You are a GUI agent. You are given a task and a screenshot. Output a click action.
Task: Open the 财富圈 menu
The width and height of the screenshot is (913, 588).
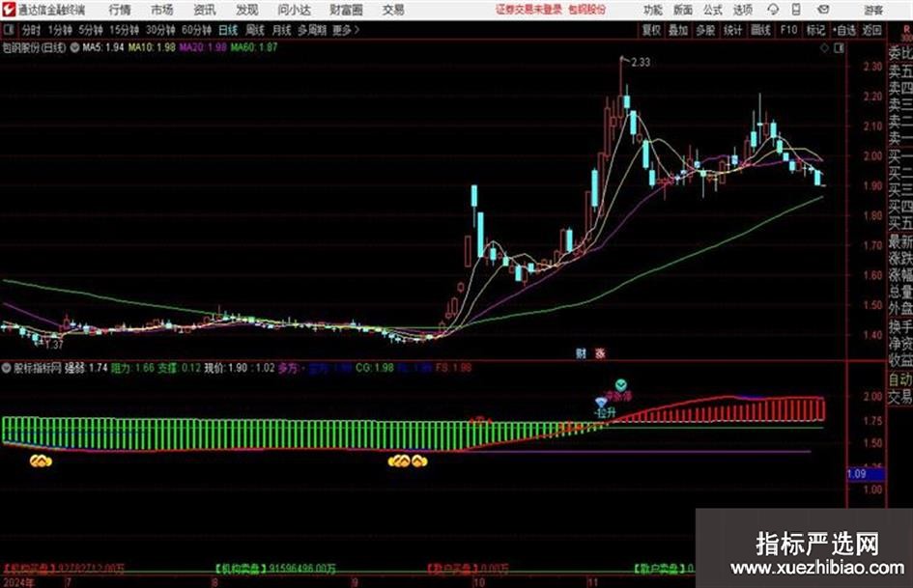(346, 10)
